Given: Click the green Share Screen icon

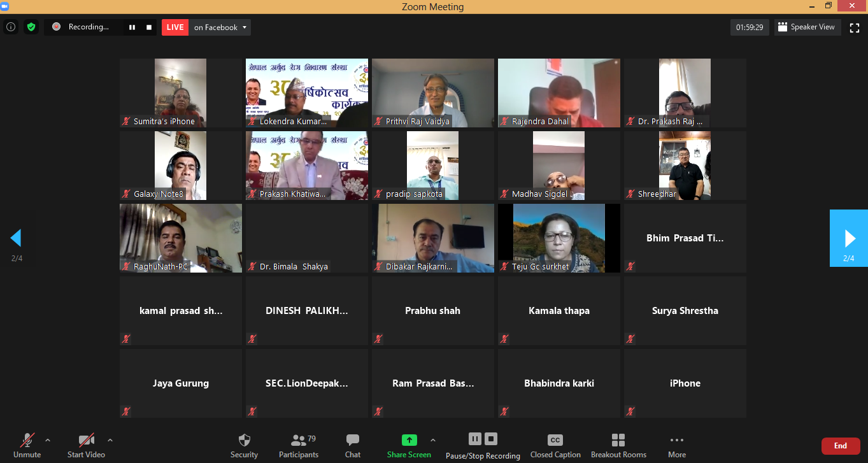Looking at the screenshot, I should pyautogui.click(x=409, y=440).
